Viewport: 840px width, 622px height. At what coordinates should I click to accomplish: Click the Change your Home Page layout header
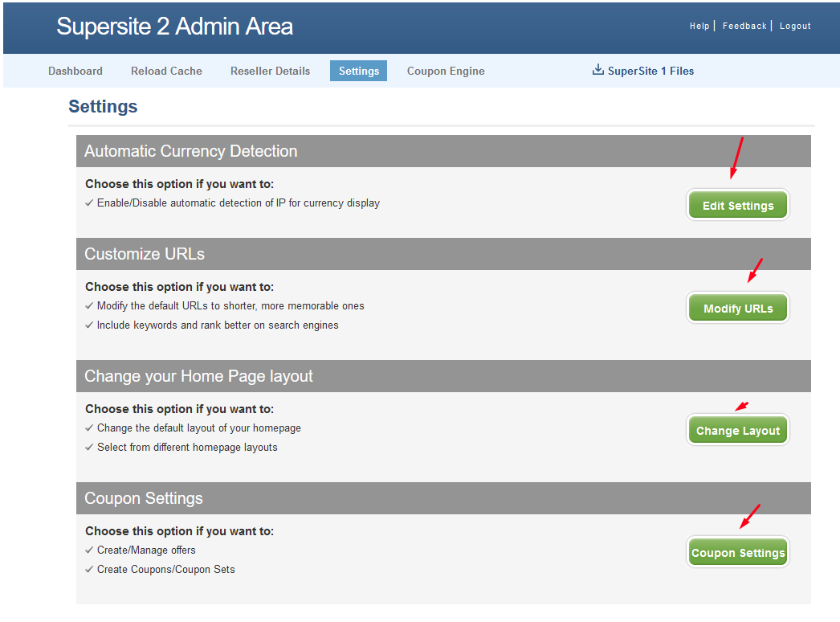[x=443, y=376]
